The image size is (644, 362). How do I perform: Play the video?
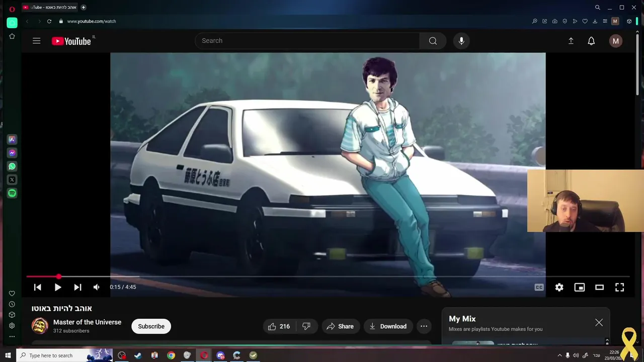point(57,287)
